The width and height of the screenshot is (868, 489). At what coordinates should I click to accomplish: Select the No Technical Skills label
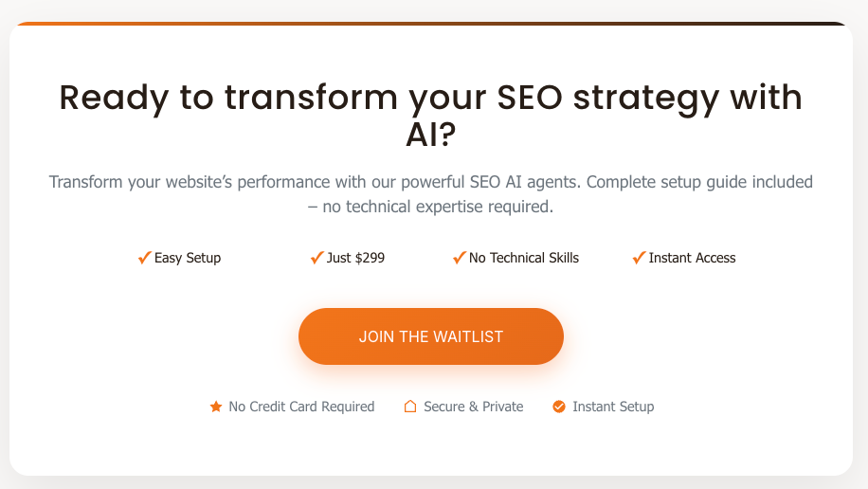point(524,258)
